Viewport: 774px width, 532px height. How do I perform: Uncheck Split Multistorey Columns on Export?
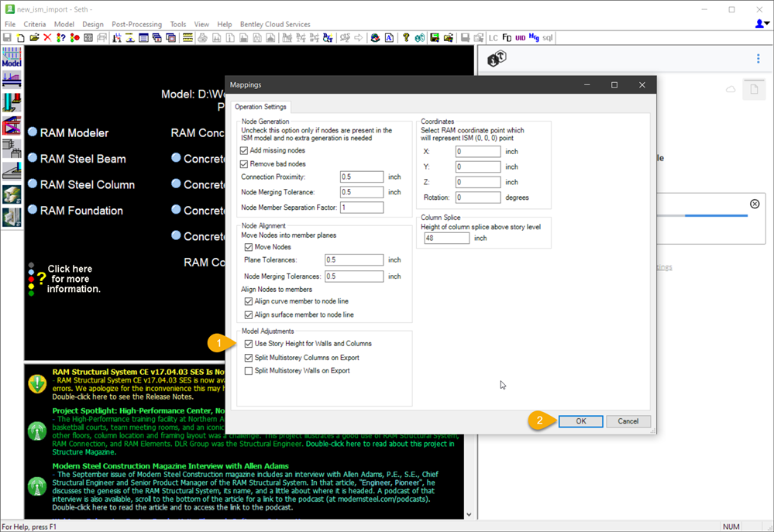[249, 358]
